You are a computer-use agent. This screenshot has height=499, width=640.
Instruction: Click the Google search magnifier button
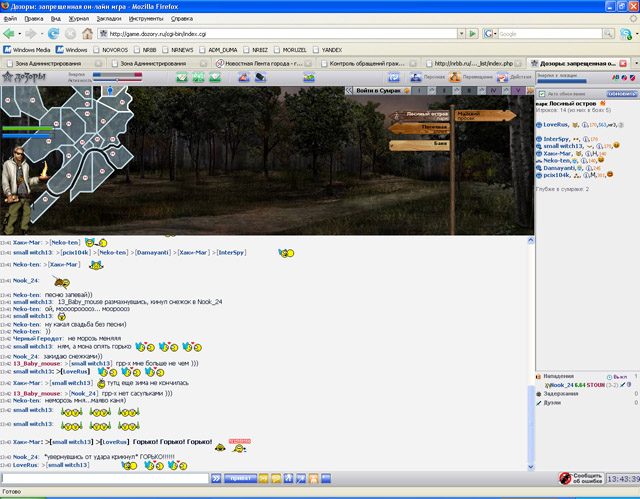coord(608,33)
